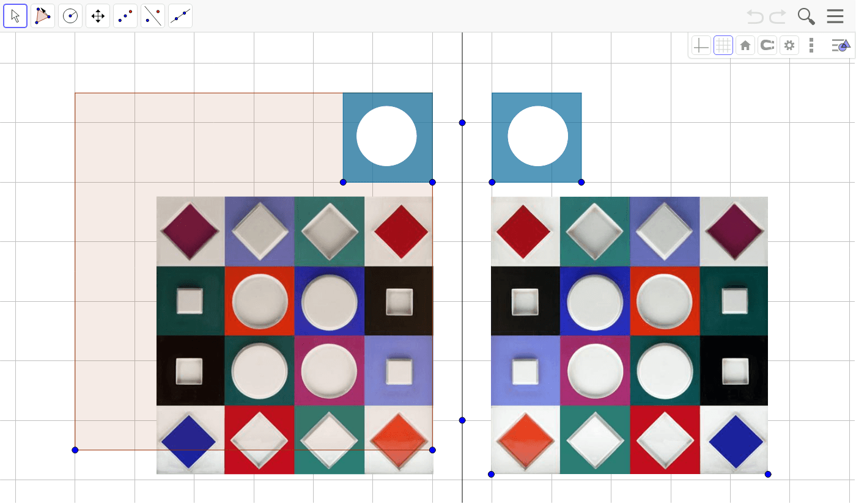The height and width of the screenshot is (504, 856).
Task: Reset to standard view with home icon
Action: 745,45
